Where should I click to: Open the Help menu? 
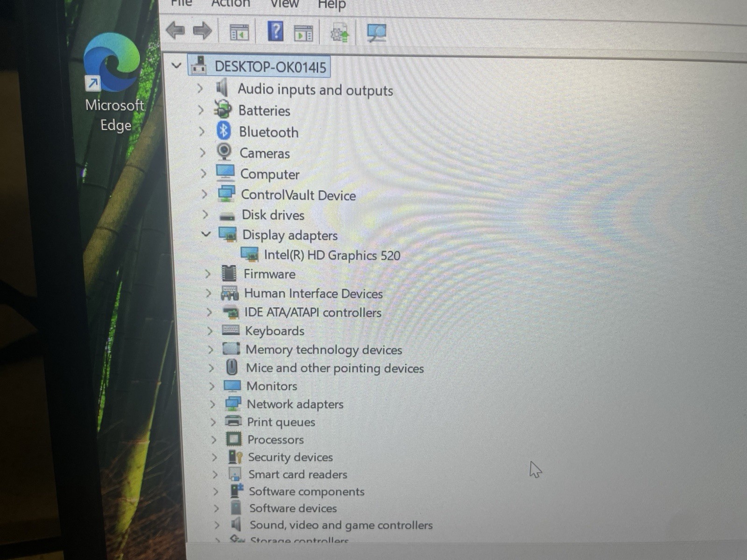pyautogui.click(x=331, y=5)
